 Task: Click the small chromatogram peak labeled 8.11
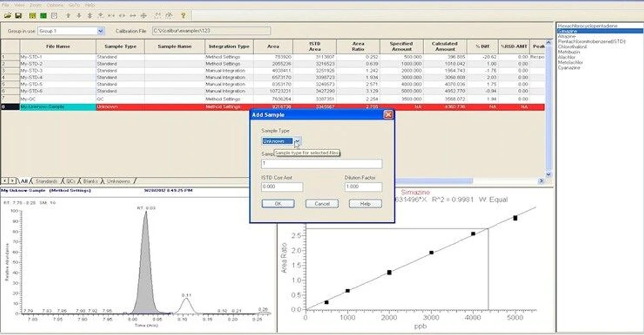(186, 307)
